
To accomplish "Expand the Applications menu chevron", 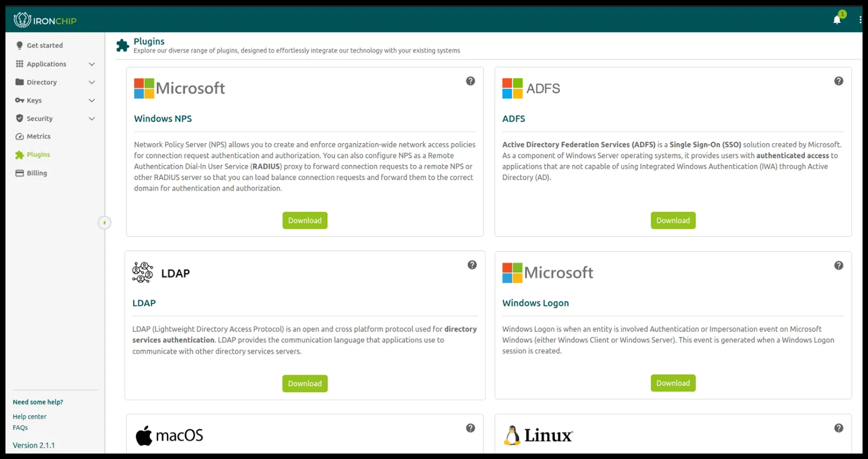I will click(x=92, y=64).
